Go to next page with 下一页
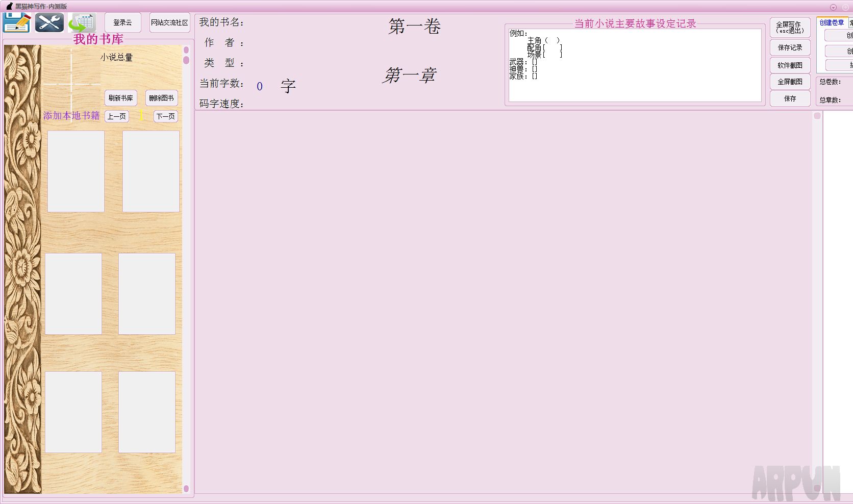This screenshot has width=853, height=504. (166, 116)
